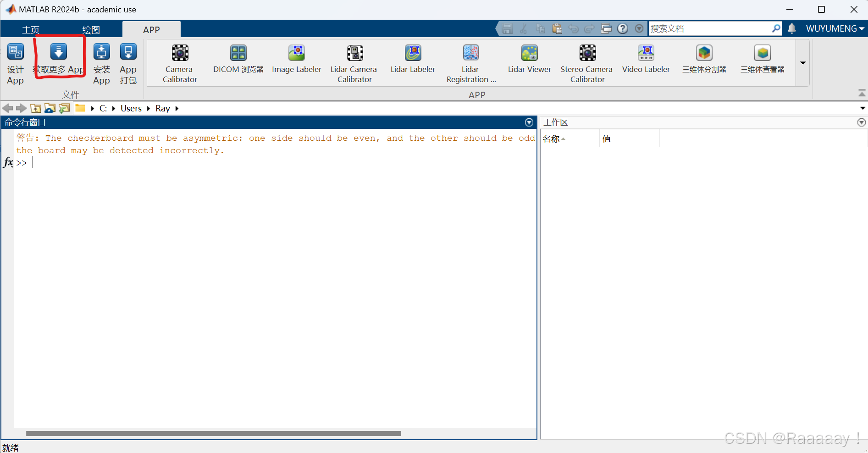
Task: Open 三维体分割器 app
Action: 704,59
